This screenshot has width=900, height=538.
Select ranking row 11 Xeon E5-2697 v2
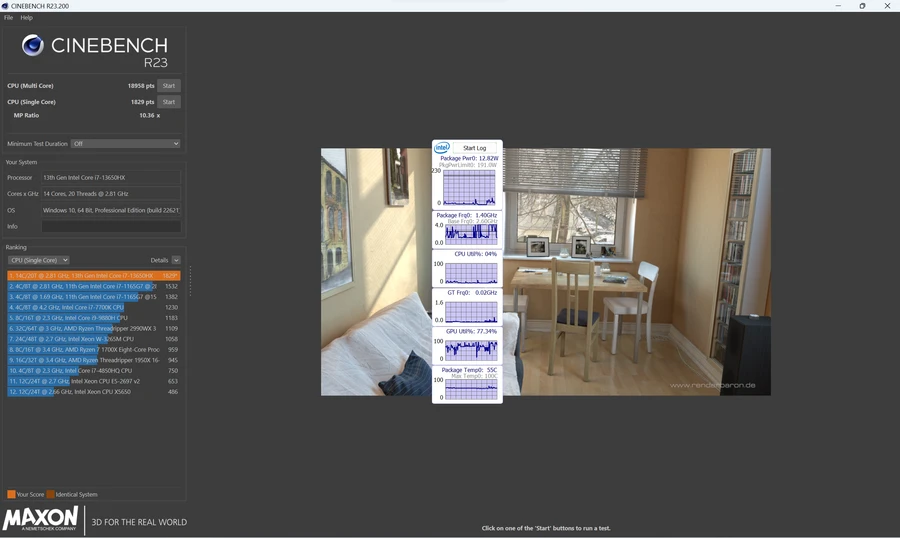(94, 381)
